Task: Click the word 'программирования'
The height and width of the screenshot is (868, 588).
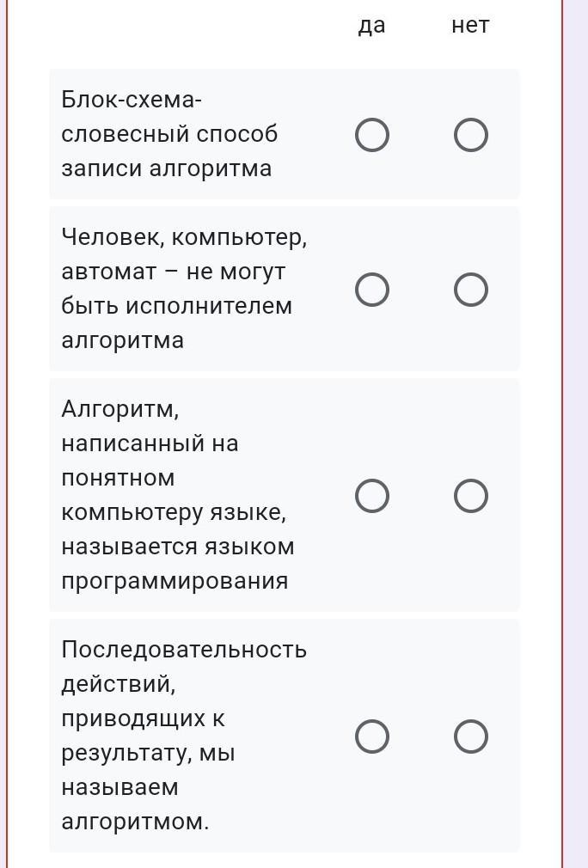Action: coord(175,581)
